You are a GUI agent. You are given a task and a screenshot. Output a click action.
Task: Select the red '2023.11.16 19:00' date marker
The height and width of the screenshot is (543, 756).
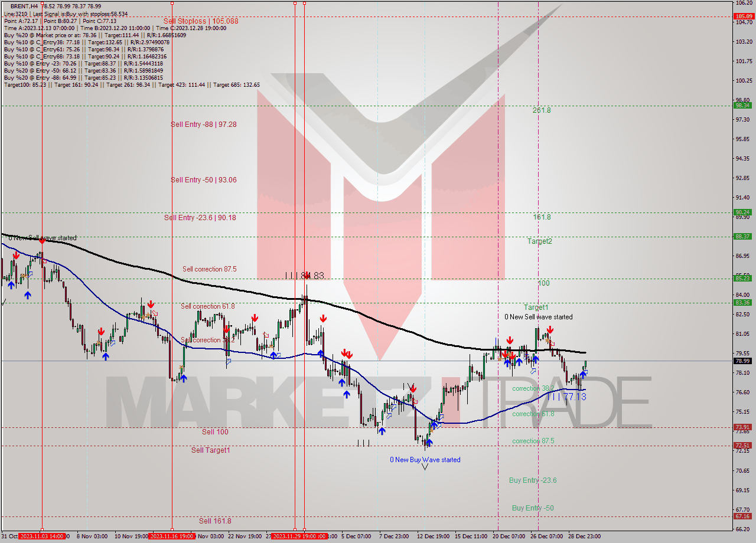(x=172, y=537)
